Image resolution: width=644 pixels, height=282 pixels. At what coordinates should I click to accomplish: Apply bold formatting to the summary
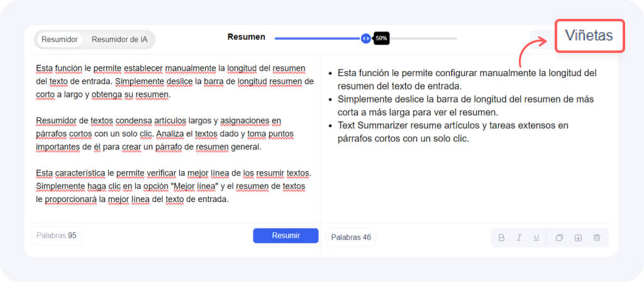pos(501,237)
